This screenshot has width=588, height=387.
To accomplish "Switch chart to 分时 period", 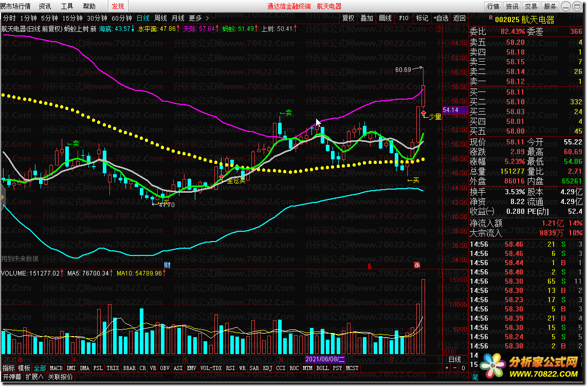I will 9,18.
